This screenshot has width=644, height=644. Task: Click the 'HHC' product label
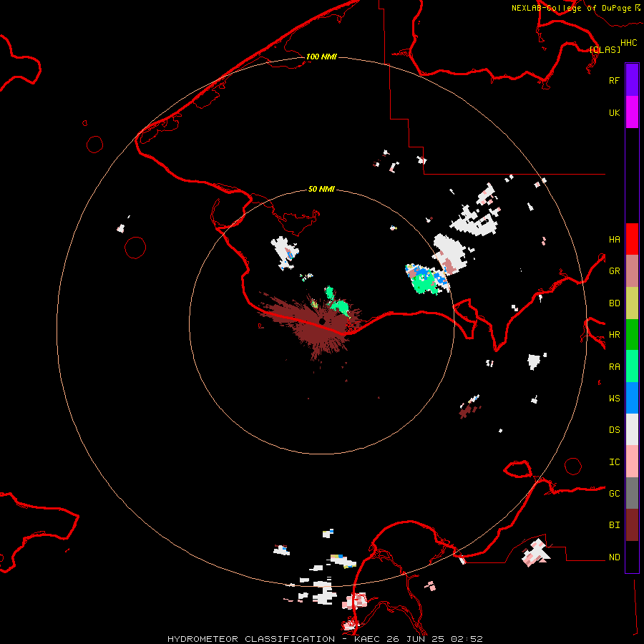pyautogui.click(x=628, y=43)
